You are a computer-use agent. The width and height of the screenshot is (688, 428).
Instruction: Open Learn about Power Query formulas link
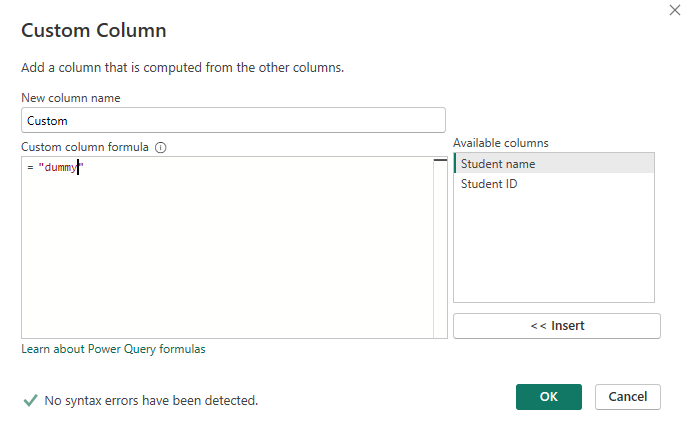113,349
